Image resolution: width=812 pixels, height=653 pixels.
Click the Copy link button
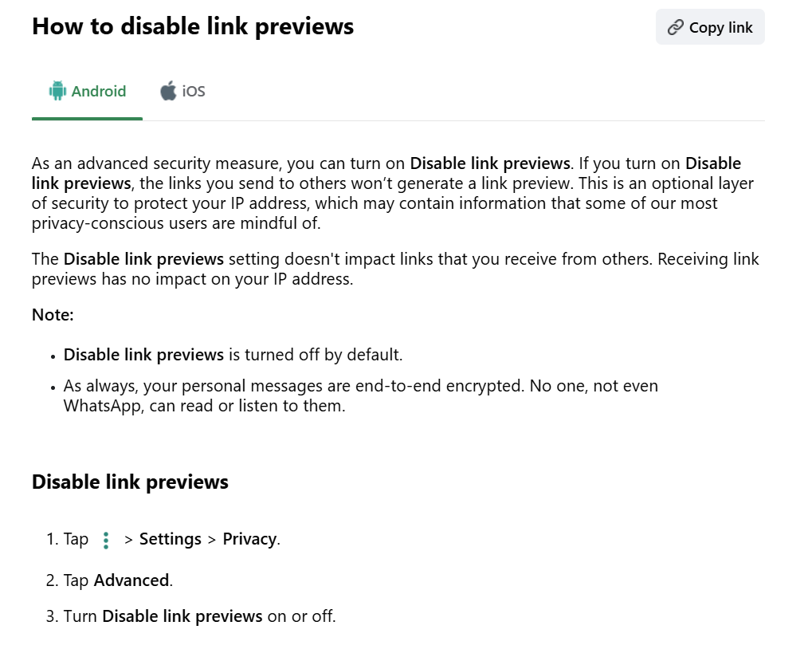(x=710, y=27)
